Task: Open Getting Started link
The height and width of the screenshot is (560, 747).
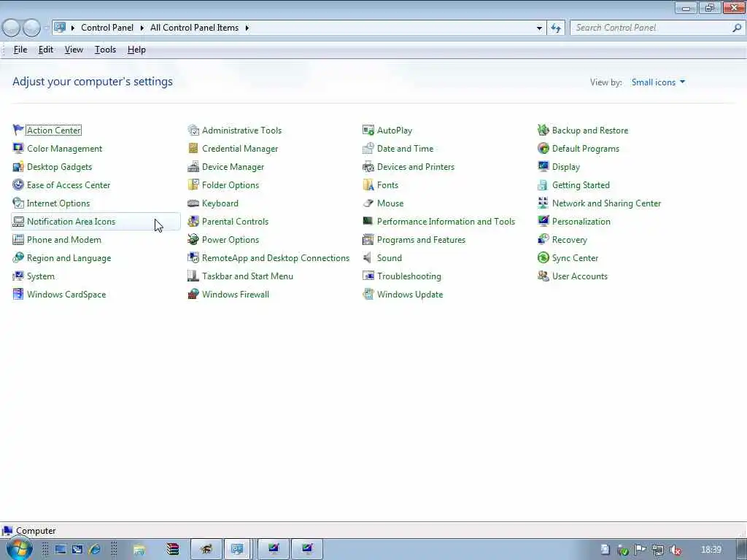Action: [x=581, y=184]
